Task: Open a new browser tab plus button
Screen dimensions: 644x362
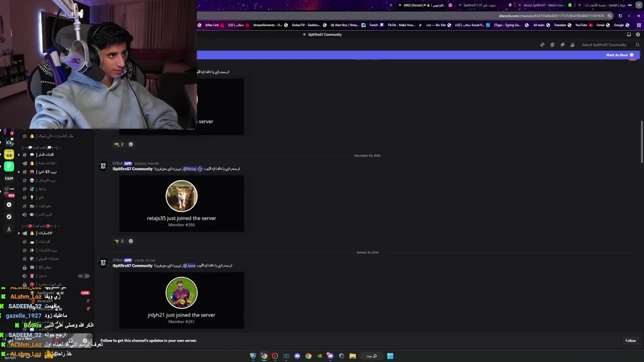Action: click(x=391, y=5)
